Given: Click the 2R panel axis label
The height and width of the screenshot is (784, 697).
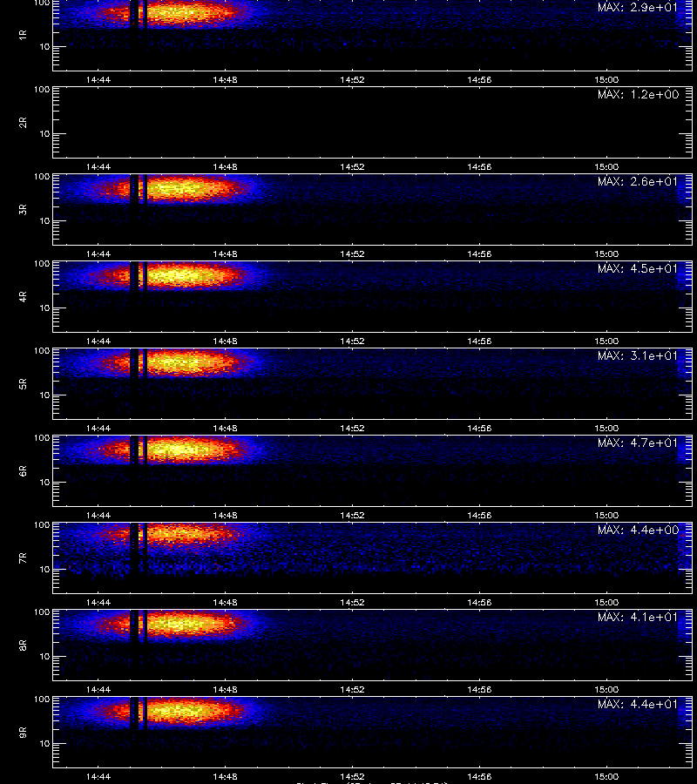Looking at the screenshot, I should point(23,123).
